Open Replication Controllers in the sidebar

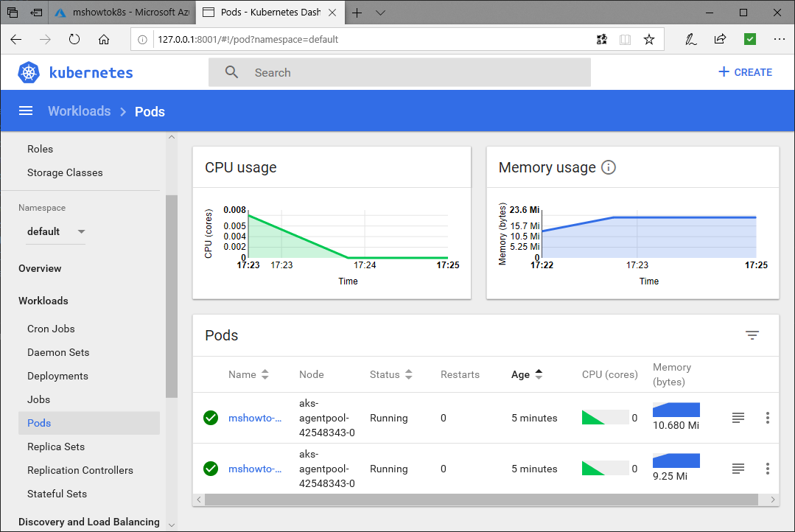(x=80, y=471)
